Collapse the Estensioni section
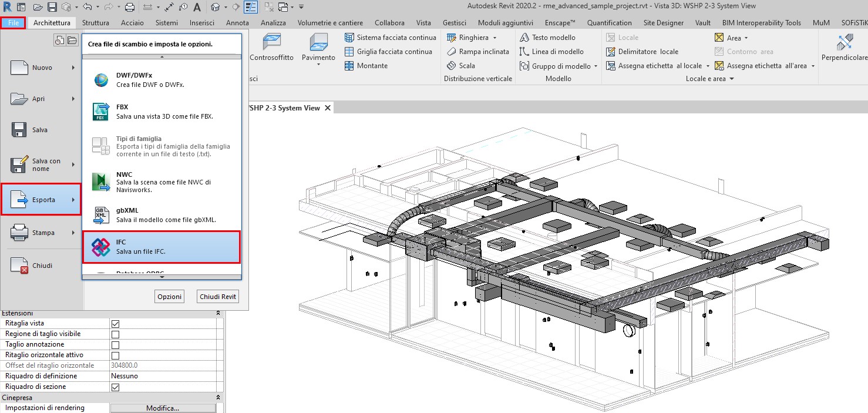This screenshot has width=868, height=413. tap(218, 313)
